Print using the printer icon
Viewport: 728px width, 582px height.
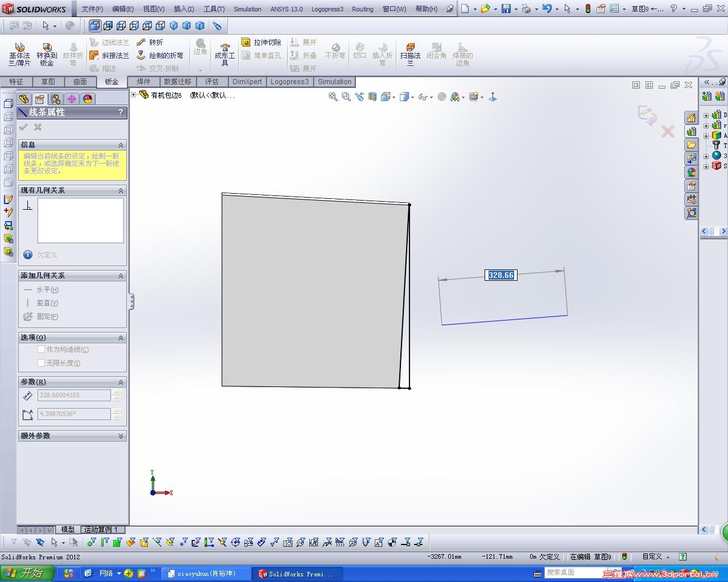pos(526,9)
